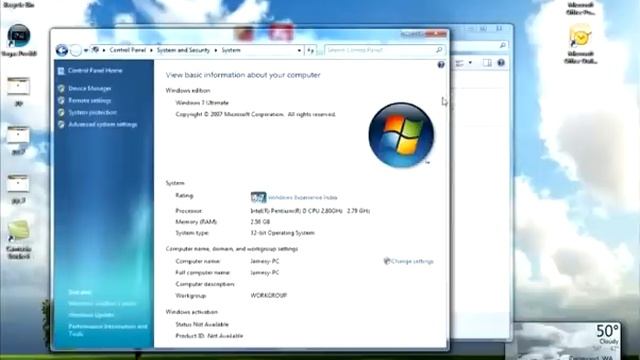Click the Forward navigation arrow in System window
The width and height of the screenshot is (640, 360).
[76, 50]
